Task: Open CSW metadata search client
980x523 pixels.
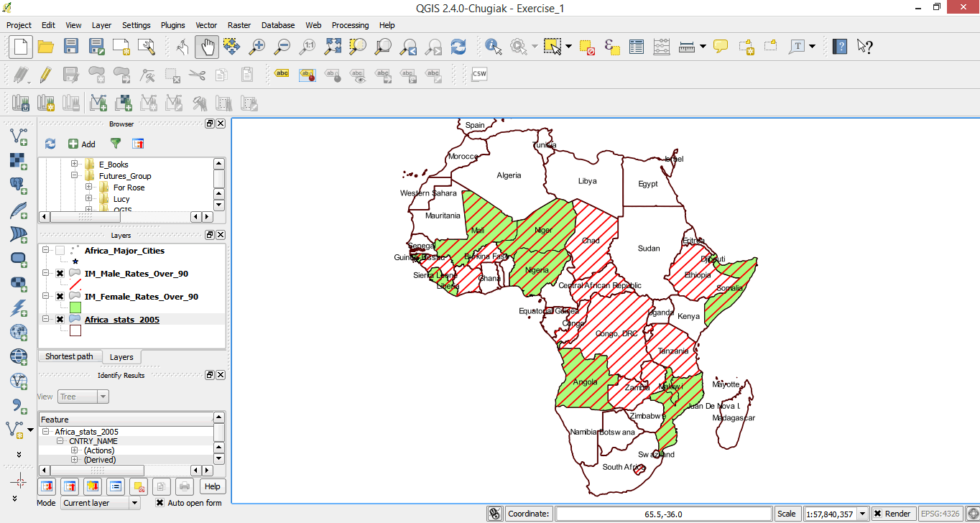Action: pyautogui.click(x=479, y=73)
